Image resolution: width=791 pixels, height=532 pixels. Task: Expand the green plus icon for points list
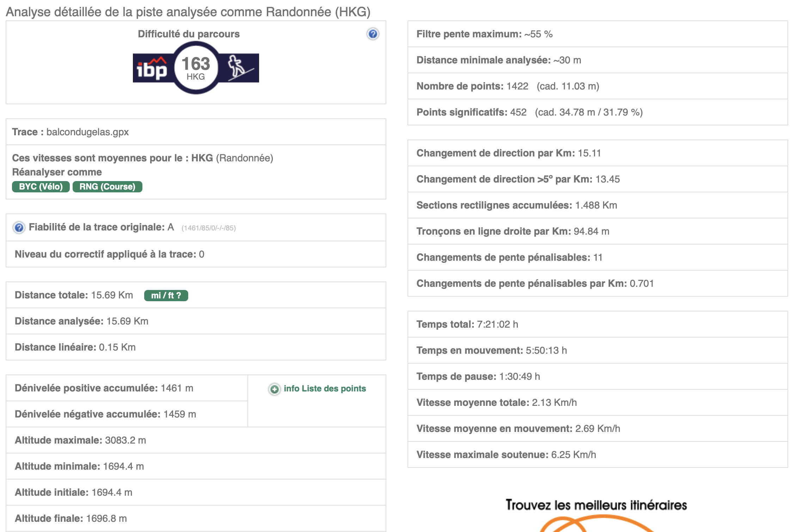pos(274,389)
